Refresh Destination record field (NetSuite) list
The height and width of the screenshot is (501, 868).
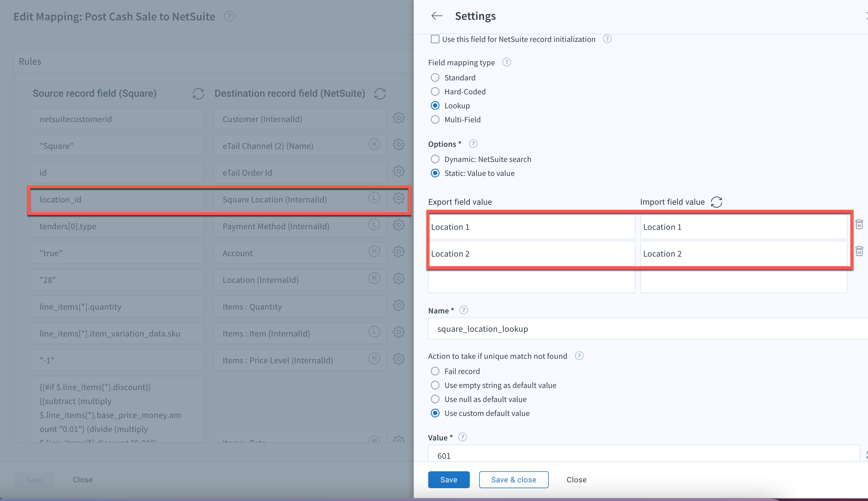click(x=380, y=94)
